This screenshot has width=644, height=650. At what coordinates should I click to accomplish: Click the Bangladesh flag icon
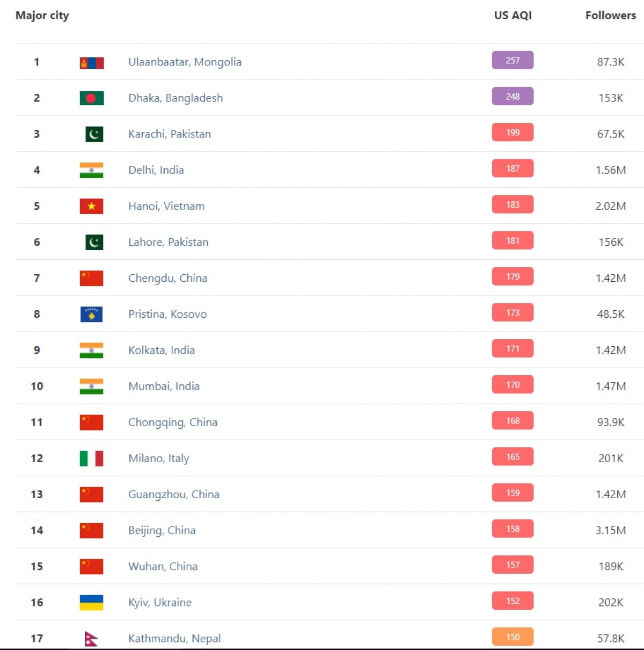[92, 98]
